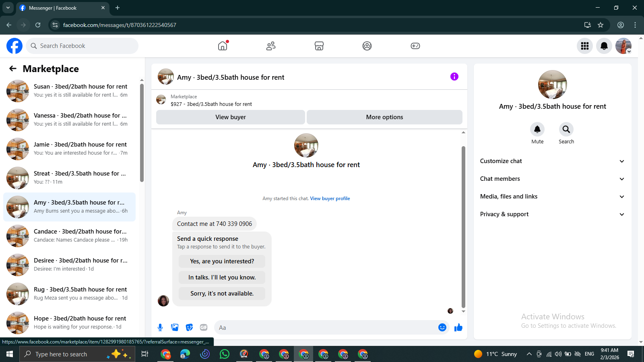Open the $927 listing link in chat header
Screen dimensions: 644x362
(211, 104)
